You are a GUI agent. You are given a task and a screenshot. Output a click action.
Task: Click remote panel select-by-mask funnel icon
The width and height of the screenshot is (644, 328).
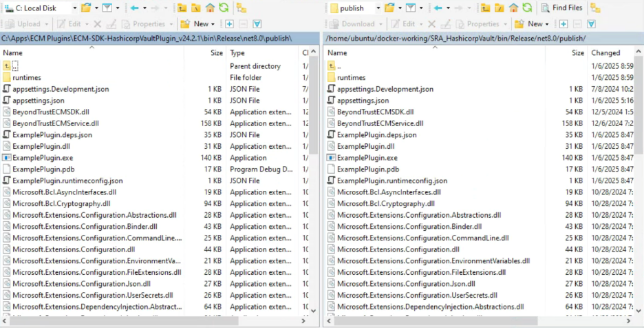[592, 24]
